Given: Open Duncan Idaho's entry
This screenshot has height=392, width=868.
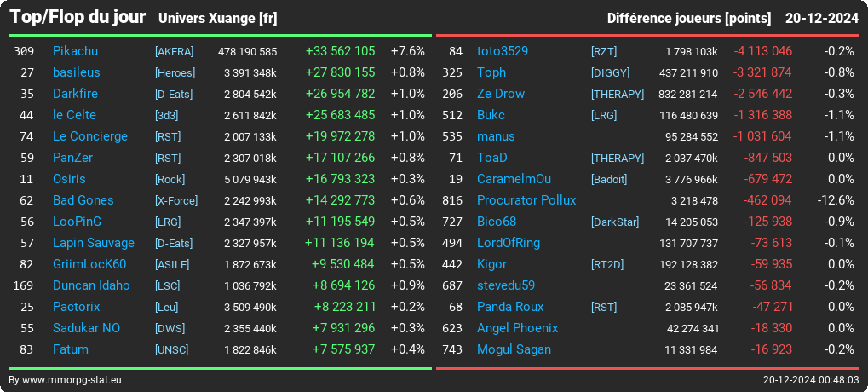Looking at the screenshot, I should point(91,285).
